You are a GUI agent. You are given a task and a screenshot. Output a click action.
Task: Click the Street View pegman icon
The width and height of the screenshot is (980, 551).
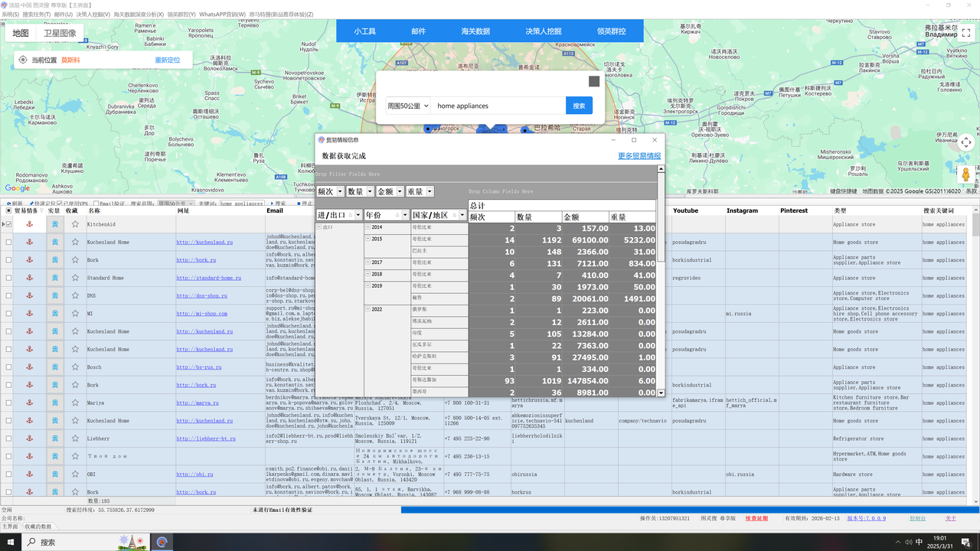[x=966, y=175]
